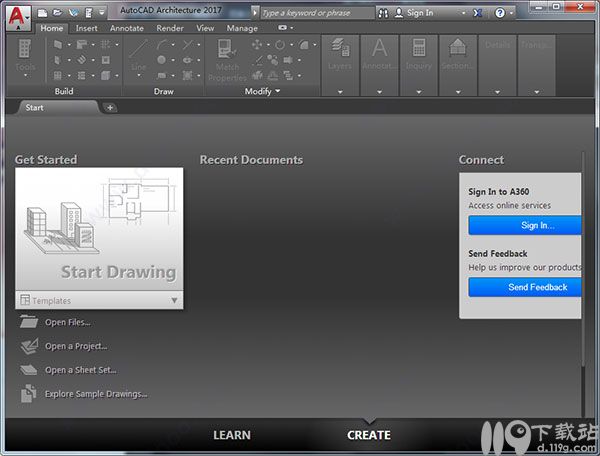Select the Construction Line tool in Draw panel

coord(188,44)
